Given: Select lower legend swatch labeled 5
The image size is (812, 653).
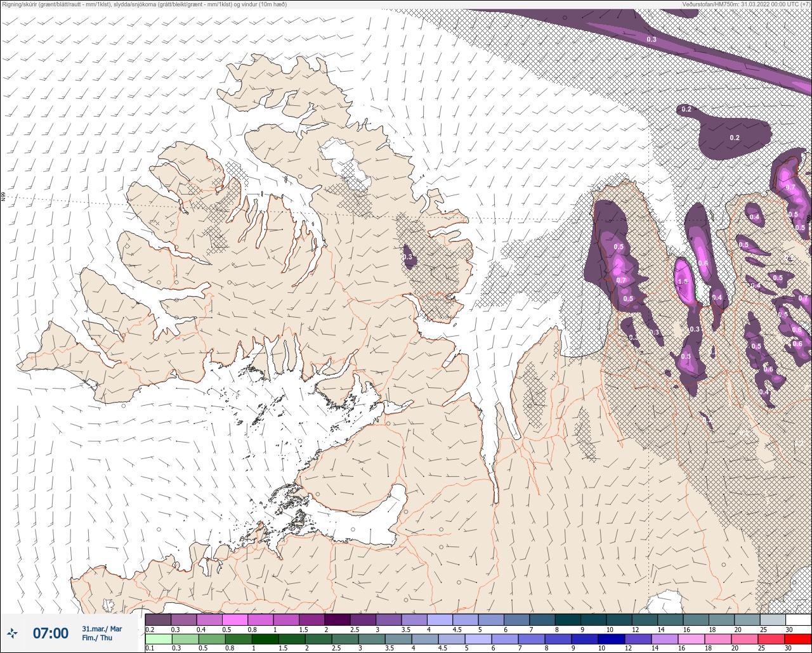Looking at the screenshot, I should pos(478,638).
